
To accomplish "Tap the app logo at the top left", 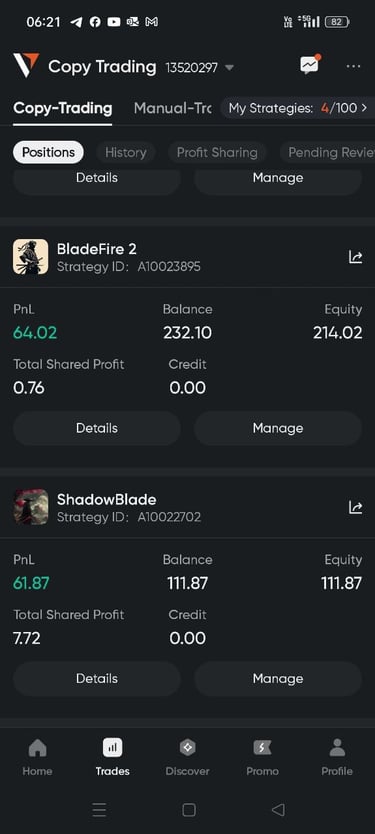I will pos(26,65).
